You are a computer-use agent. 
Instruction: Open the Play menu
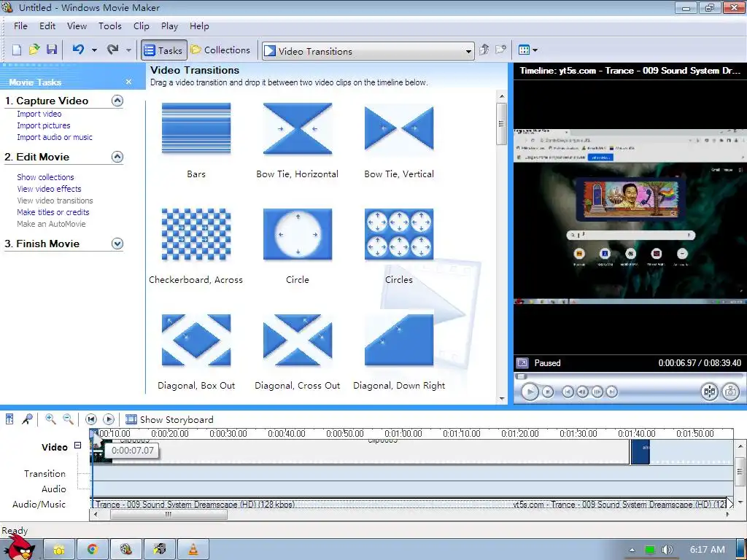click(x=169, y=26)
